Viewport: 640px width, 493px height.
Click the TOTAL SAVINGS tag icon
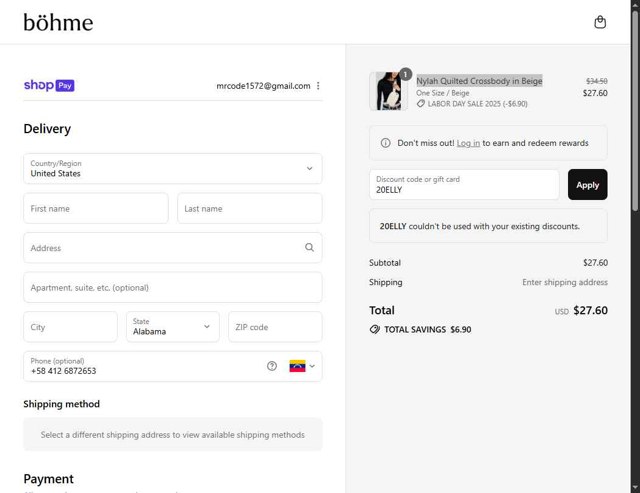tap(374, 329)
